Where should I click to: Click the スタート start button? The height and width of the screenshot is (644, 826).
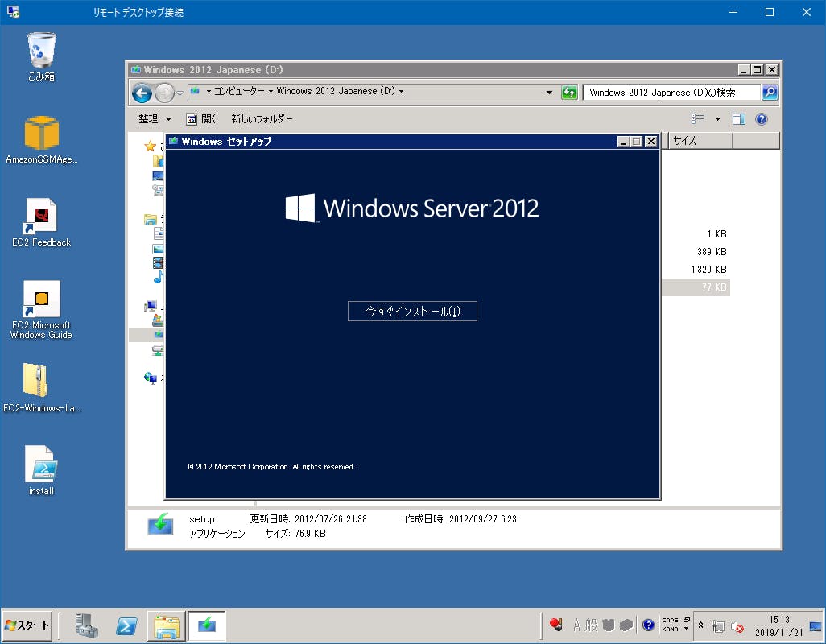(27, 625)
